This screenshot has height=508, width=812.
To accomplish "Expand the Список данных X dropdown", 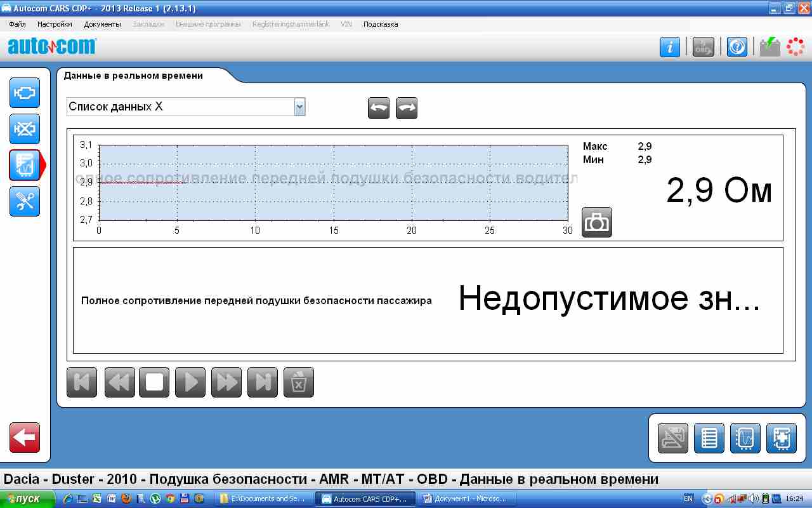I will click(299, 107).
